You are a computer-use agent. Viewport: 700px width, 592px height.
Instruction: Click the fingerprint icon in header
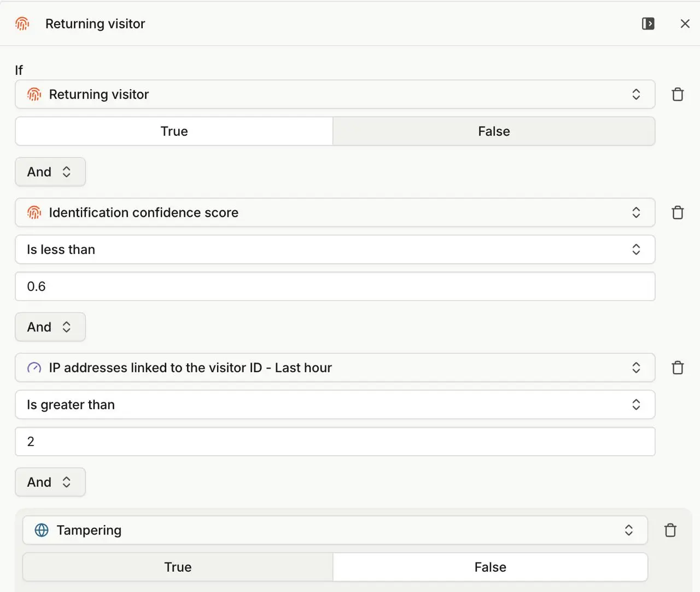[x=22, y=24]
